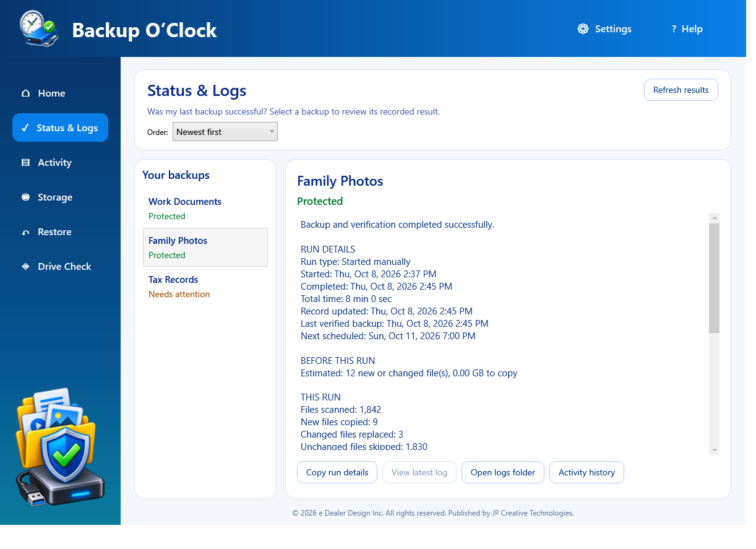756x549 pixels.
Task: Open the Activity history button
Action: (x=586, y=472)
